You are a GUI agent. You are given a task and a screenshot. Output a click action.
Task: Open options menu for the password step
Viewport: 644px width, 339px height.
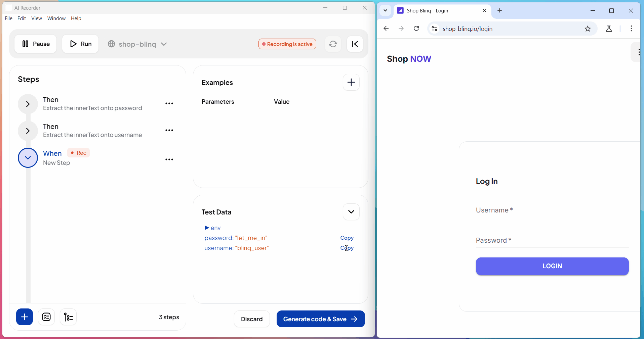tap(169, 104)
